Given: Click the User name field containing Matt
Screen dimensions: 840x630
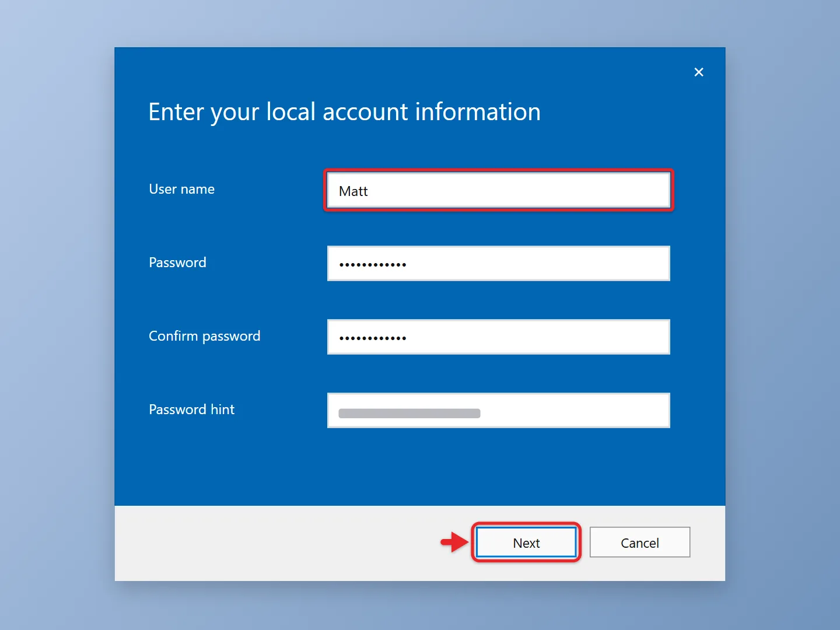Looking at the screenshot, I should pyautogui.click(x=499, y=191).
